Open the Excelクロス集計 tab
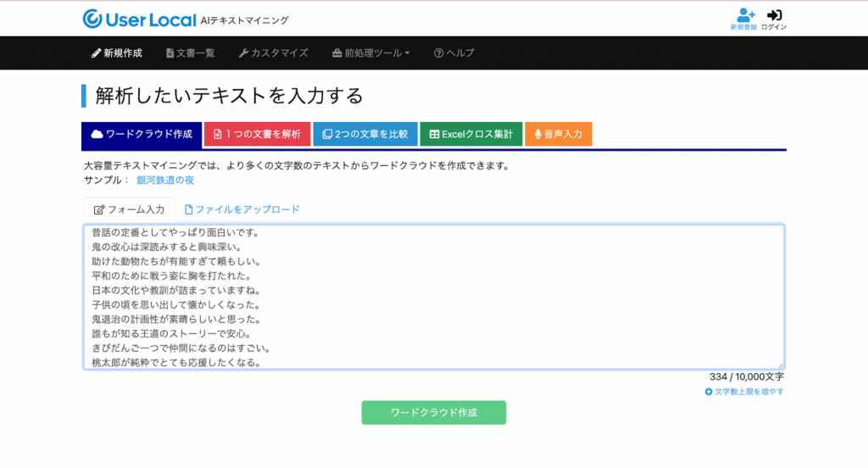 (470, 134)
